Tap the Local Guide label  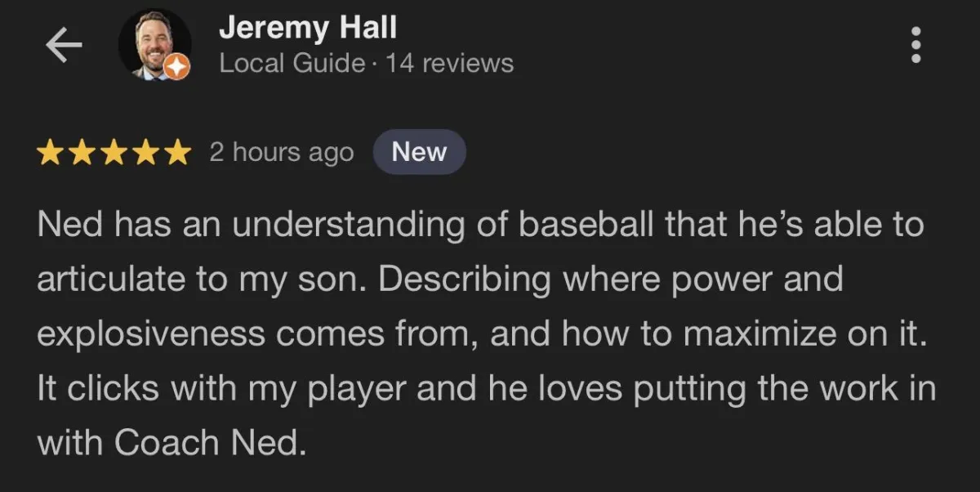[292, 64]
